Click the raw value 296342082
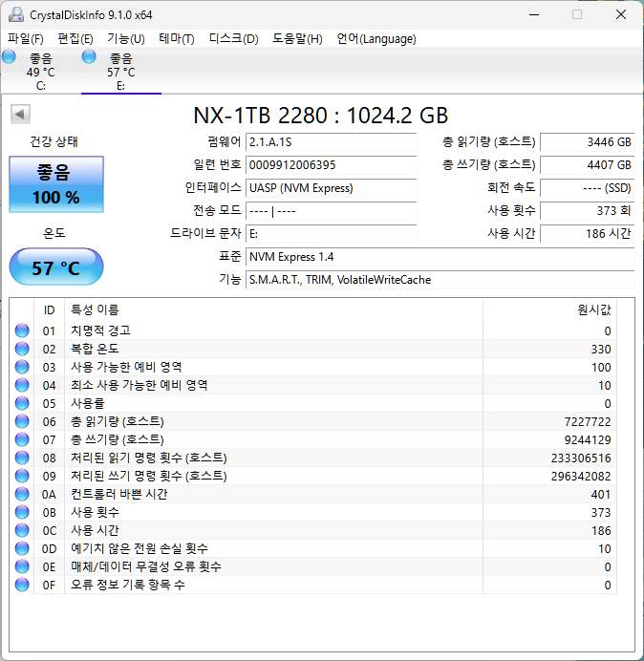Image resolution: width=644 pixels, height=661 pixels. click(581, 476)
